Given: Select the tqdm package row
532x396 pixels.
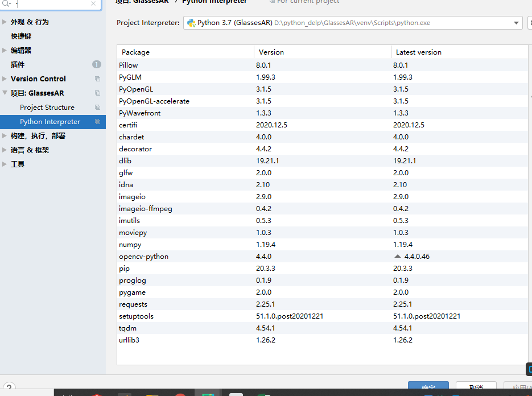Looking at the screenshot, I should (323, 328).
